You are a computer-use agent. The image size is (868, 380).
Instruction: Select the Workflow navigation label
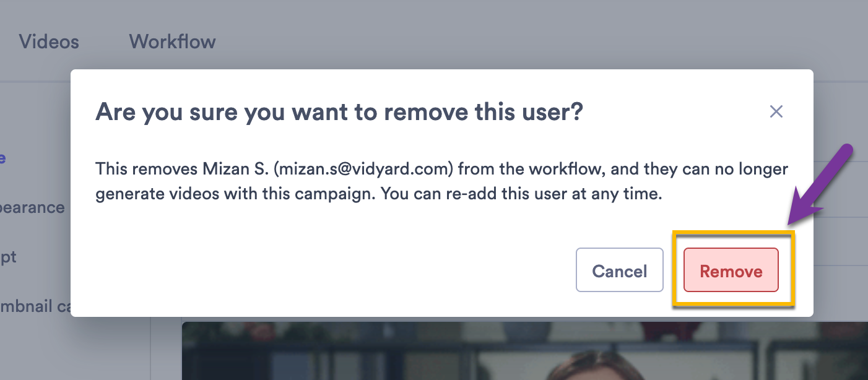(171, 41)
